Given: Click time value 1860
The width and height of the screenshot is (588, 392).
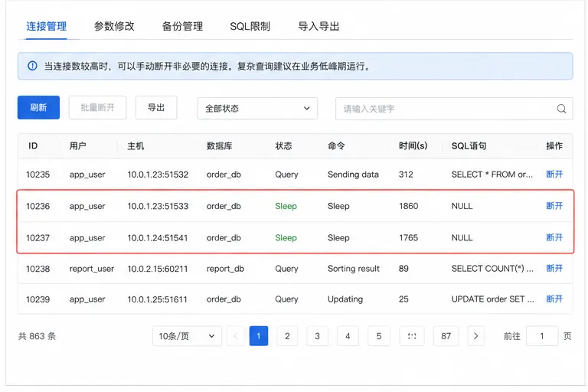Looking at the screenshot, I should pos(408,206).
